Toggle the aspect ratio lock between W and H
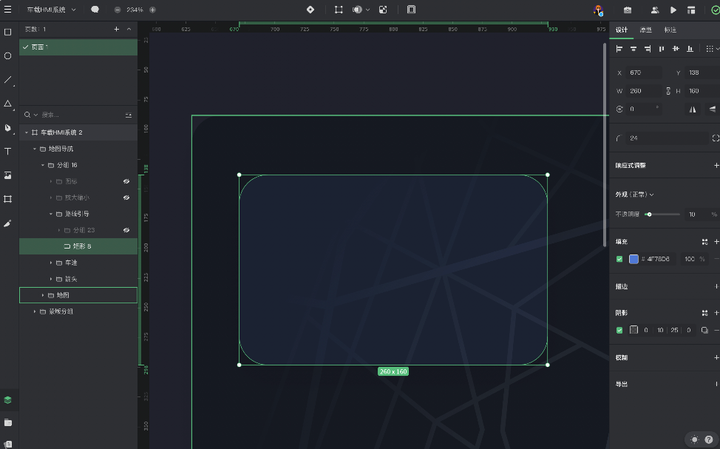 click(x=668, y=91)
